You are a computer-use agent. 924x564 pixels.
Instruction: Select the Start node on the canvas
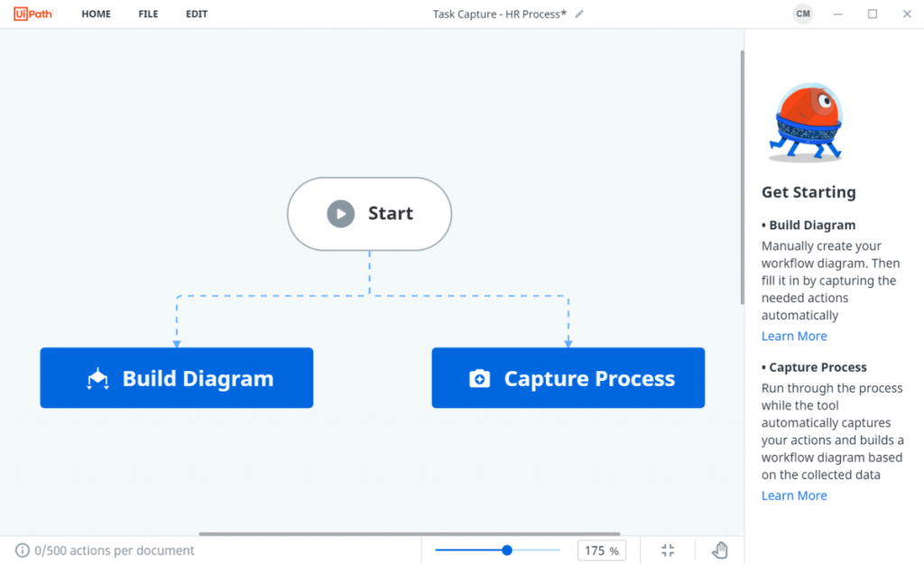pos(369,214)
